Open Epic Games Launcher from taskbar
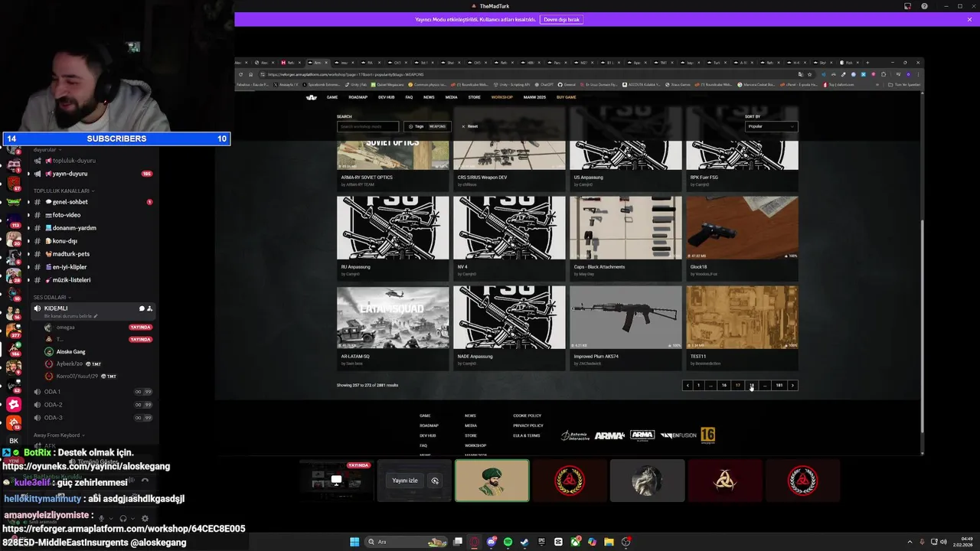 pyautogui.click(x=541, y=542)
